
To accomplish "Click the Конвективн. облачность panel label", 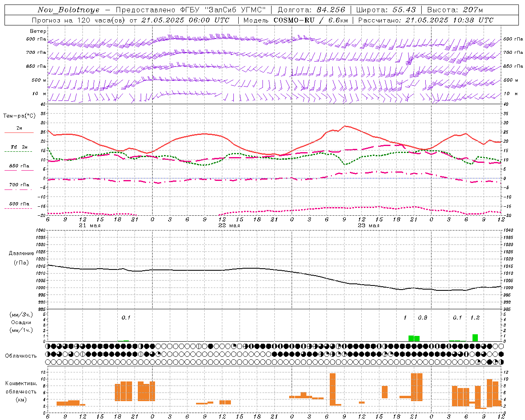I will pos(21,388).
